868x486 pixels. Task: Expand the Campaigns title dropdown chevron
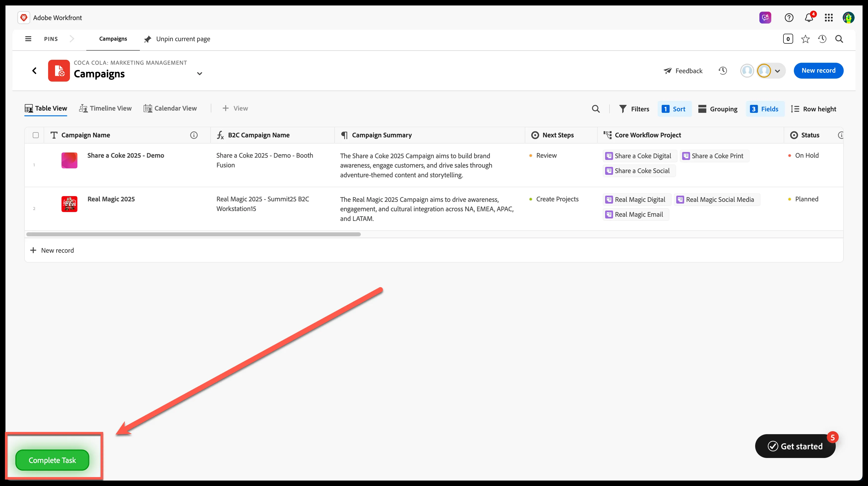(x=199, y=73)
